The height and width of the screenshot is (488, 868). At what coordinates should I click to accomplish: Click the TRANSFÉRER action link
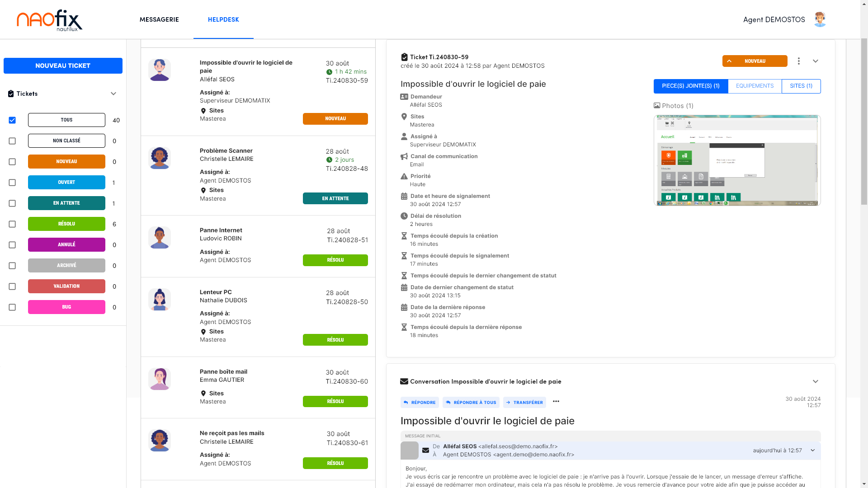pyautogui.click(x=524, y=402)
